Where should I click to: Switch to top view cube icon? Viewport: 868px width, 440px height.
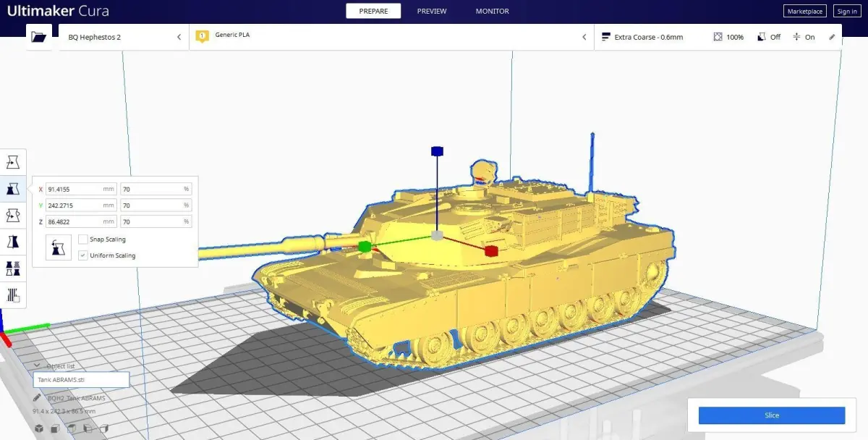[x=72, y=428]
